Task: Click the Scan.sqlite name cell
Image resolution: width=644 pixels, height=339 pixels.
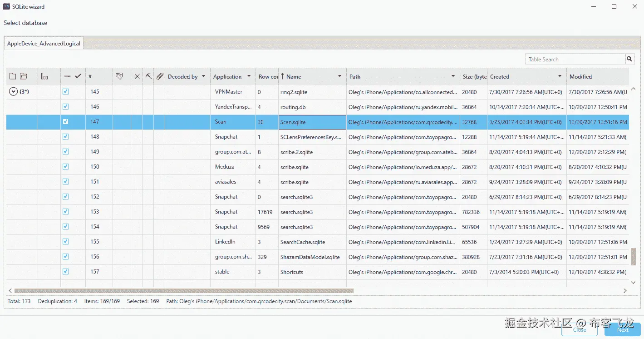Action: (x=312, y=122)
